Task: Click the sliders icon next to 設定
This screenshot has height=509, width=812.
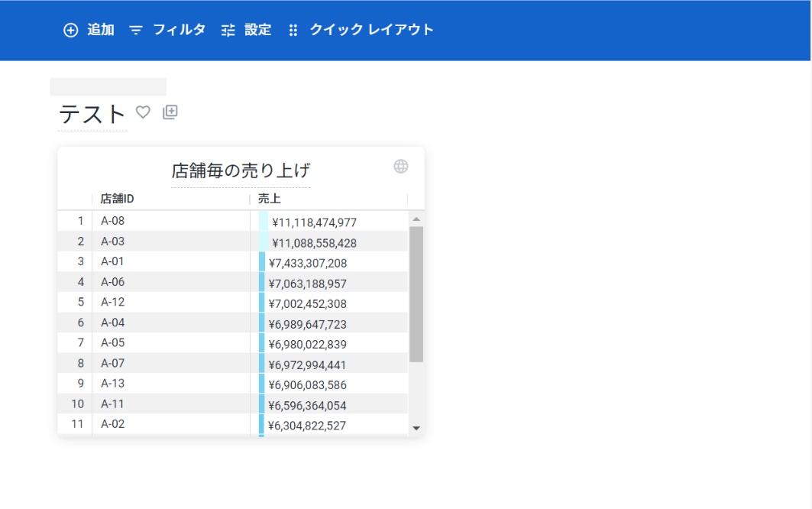Action: [x=227, y=30]
